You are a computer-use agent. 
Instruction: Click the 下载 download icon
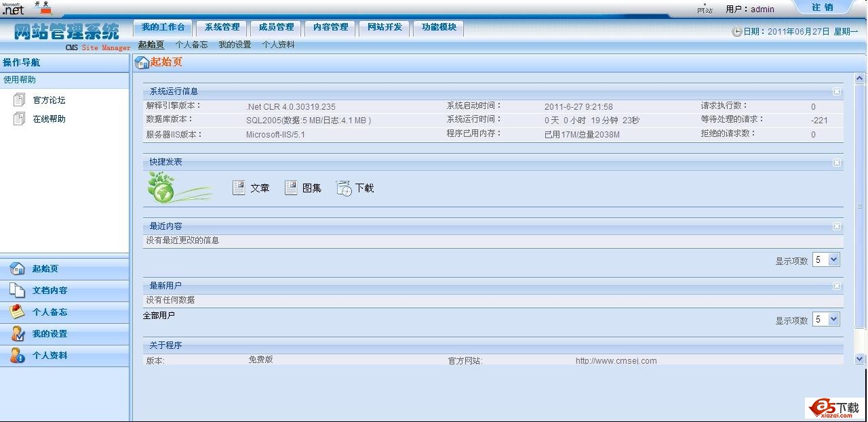coord(344,188)
